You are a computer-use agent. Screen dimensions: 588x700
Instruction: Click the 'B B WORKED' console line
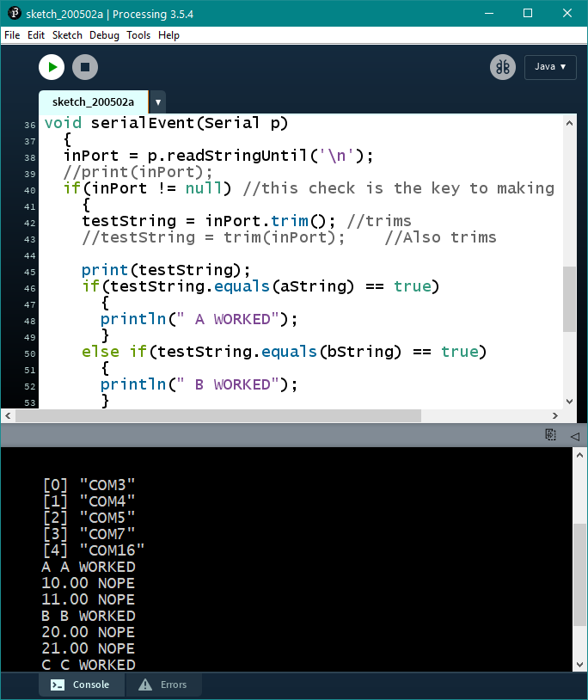89,616
